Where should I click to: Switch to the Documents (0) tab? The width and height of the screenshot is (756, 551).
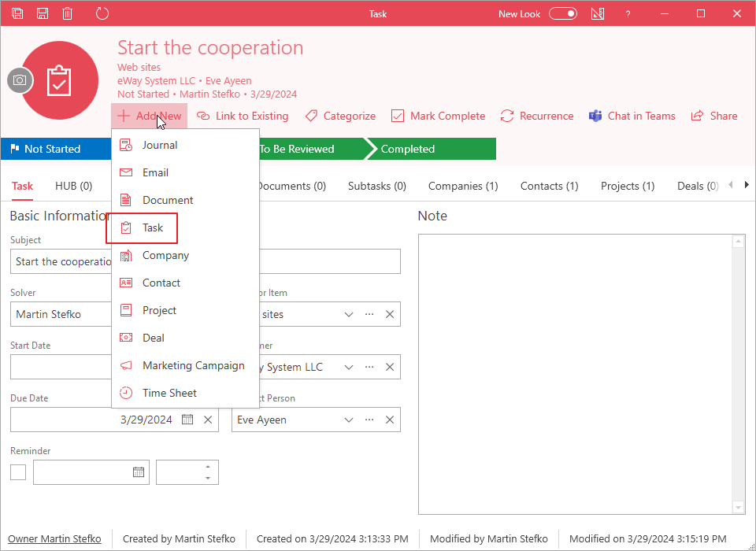pos(291,186)
